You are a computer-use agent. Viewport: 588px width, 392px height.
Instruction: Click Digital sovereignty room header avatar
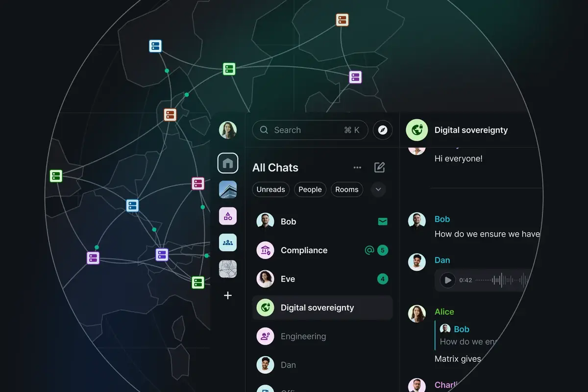pos(417,130)
